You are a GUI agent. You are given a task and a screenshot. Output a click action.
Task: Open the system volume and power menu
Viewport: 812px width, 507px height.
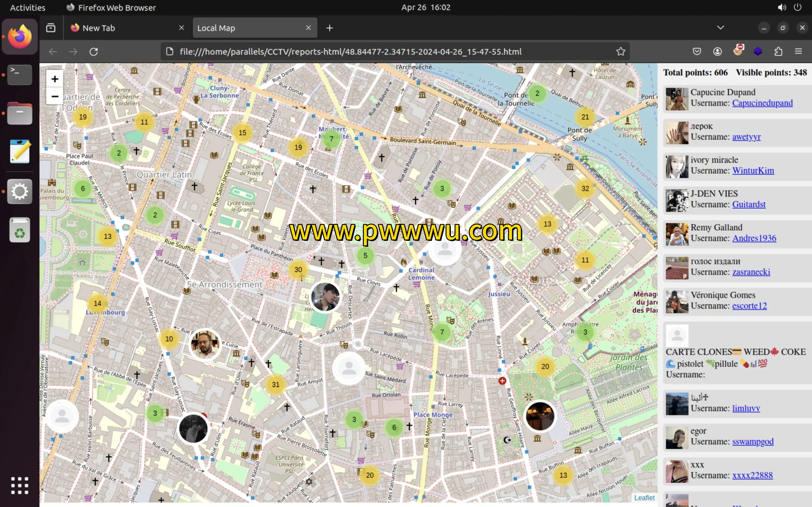(789, 7)
